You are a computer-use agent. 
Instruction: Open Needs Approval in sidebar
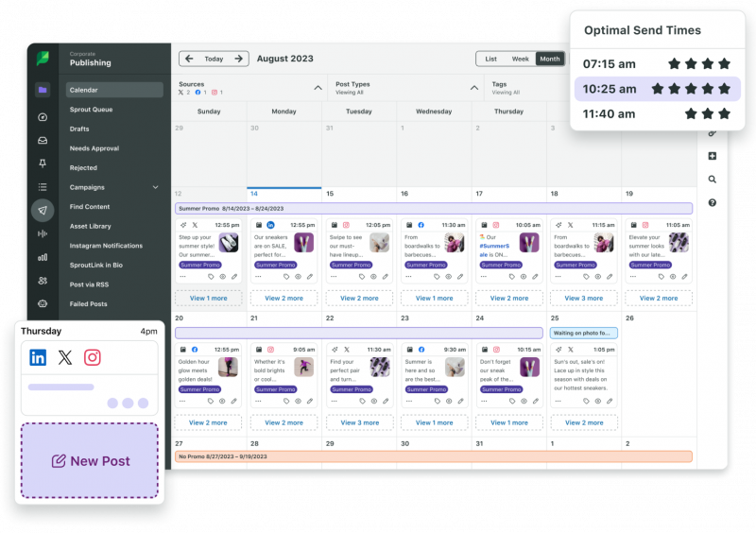pyautogui.click(x=94, y=148)
